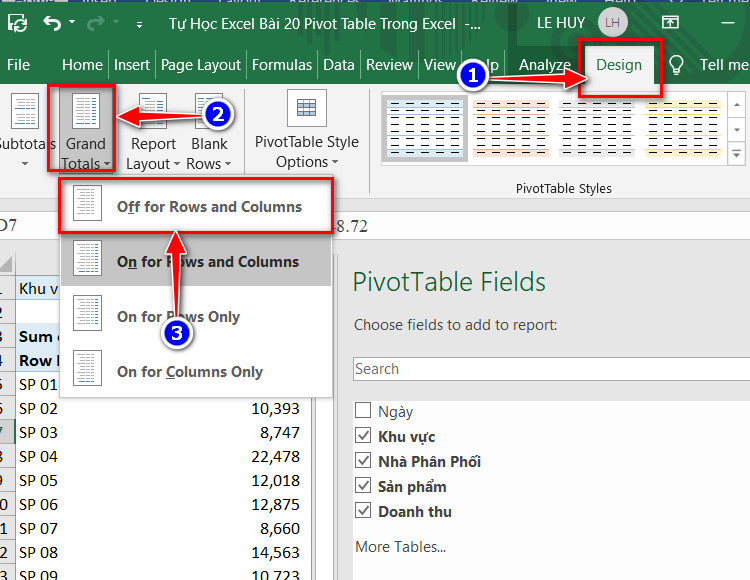The width and height of the screenshot is (750, 580).
Task: Open the Analyze tab
Action: (x=545, y=65)
